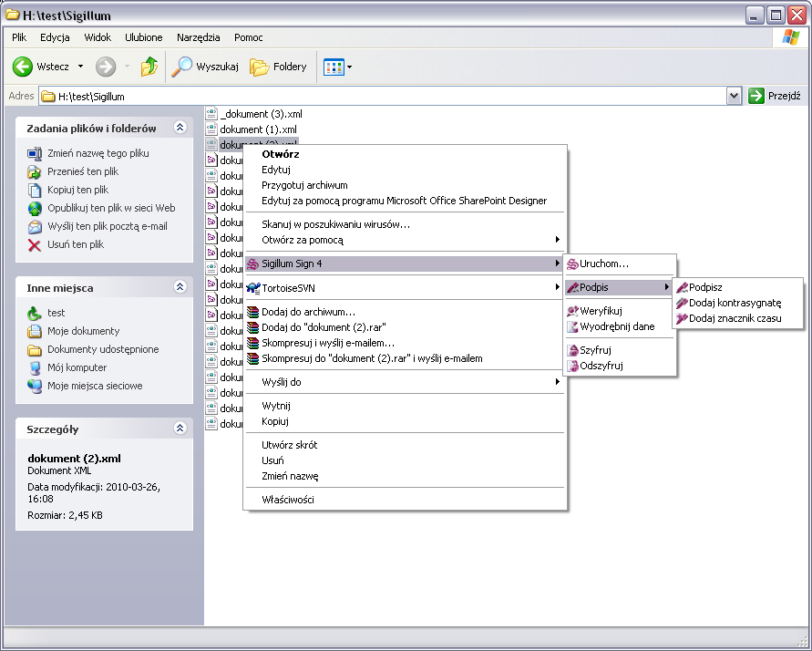The image size is (812, 651).
Task: Click the Przejdź go button
Action: pyautogui.click(x=776, y=96)
